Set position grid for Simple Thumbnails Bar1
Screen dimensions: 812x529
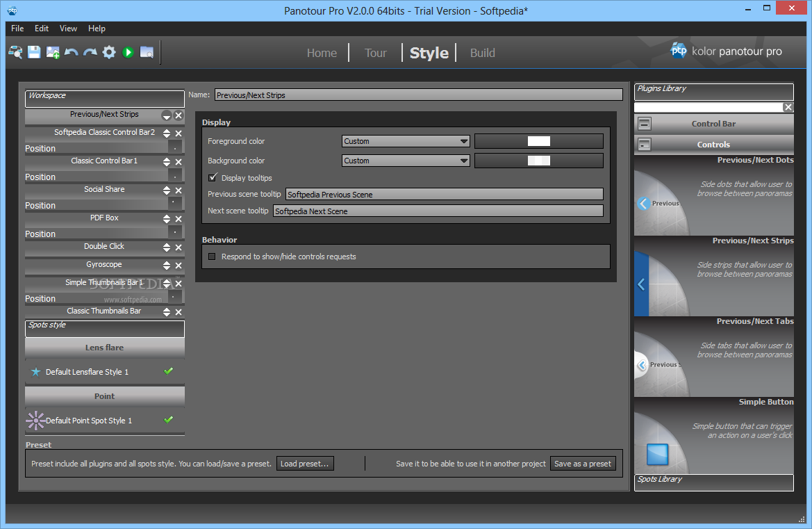(175, 298)
